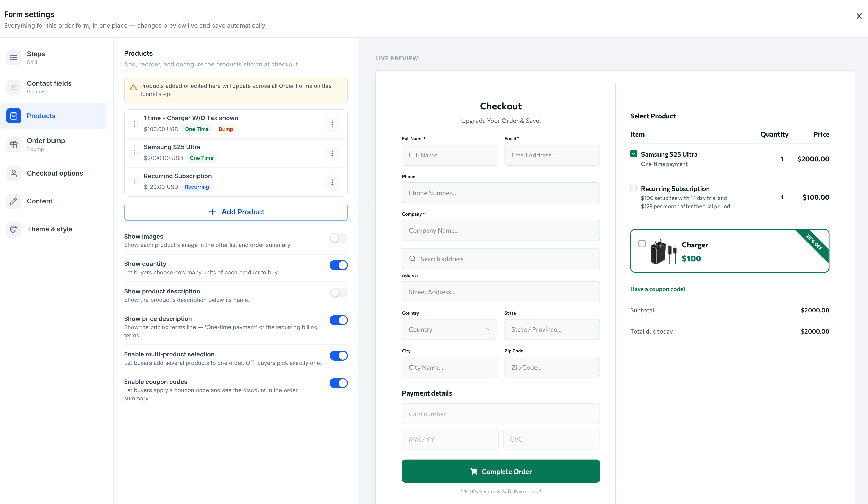Viewport: 868px width, 504px height.
Task: Open the Checkout options section
Action: point(54,173)
